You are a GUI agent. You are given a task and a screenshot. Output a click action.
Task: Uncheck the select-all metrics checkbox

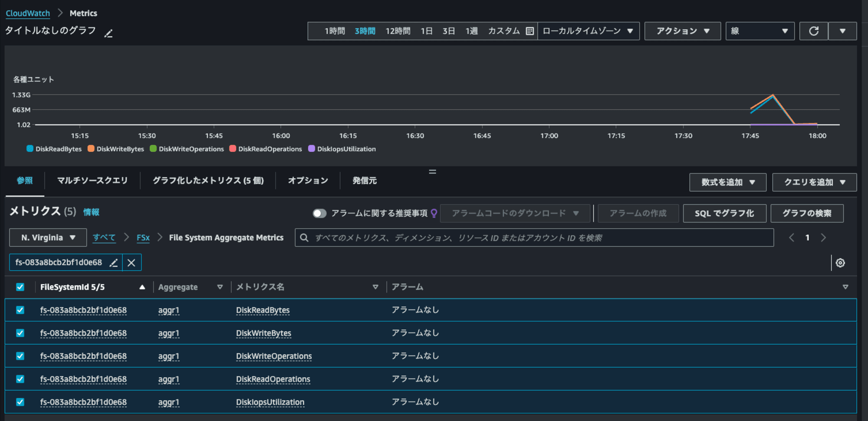pos(20,287)
